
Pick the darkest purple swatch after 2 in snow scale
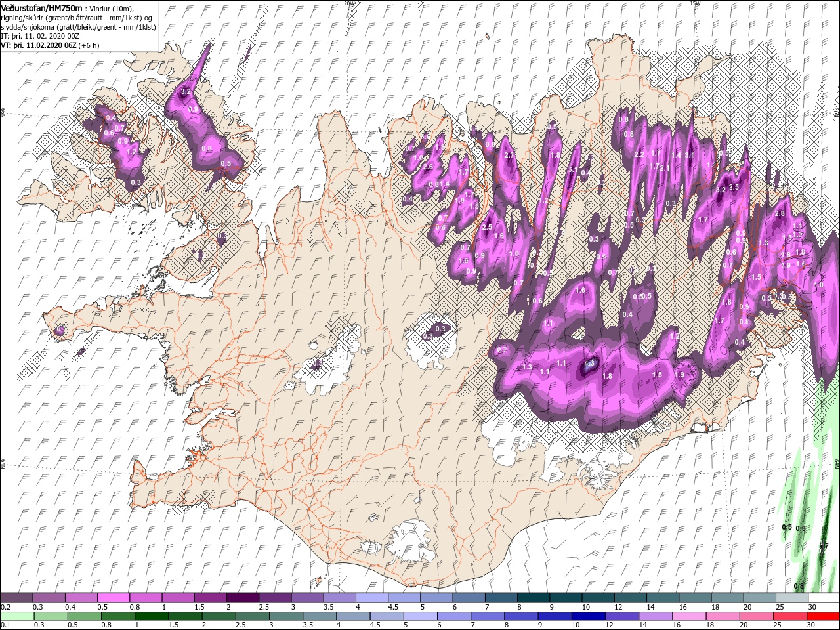coord(243,597)
